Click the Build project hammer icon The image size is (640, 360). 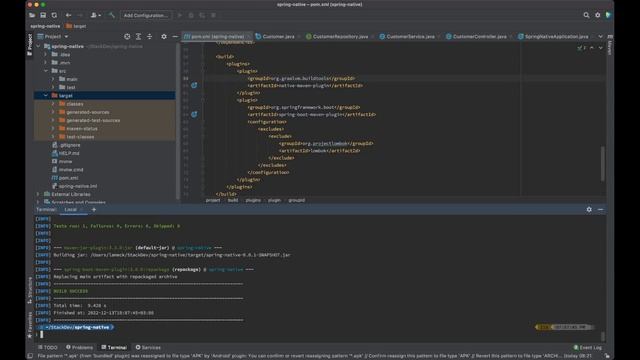(x=111, y=15)
